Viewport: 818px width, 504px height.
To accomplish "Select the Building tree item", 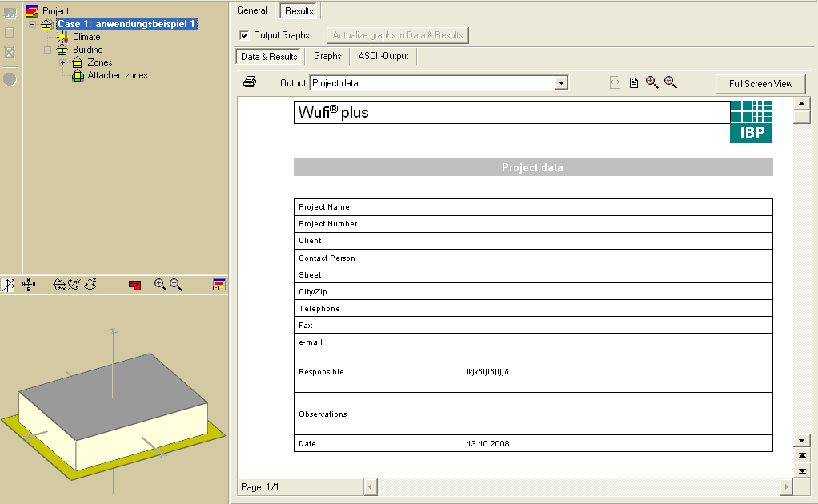I will 88,50.
